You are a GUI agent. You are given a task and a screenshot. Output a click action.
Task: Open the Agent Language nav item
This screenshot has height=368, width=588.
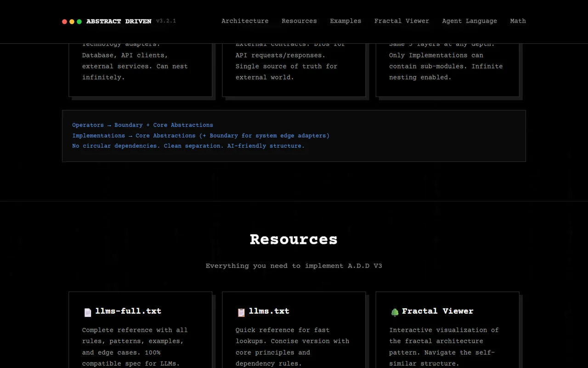tap(469, 21)
